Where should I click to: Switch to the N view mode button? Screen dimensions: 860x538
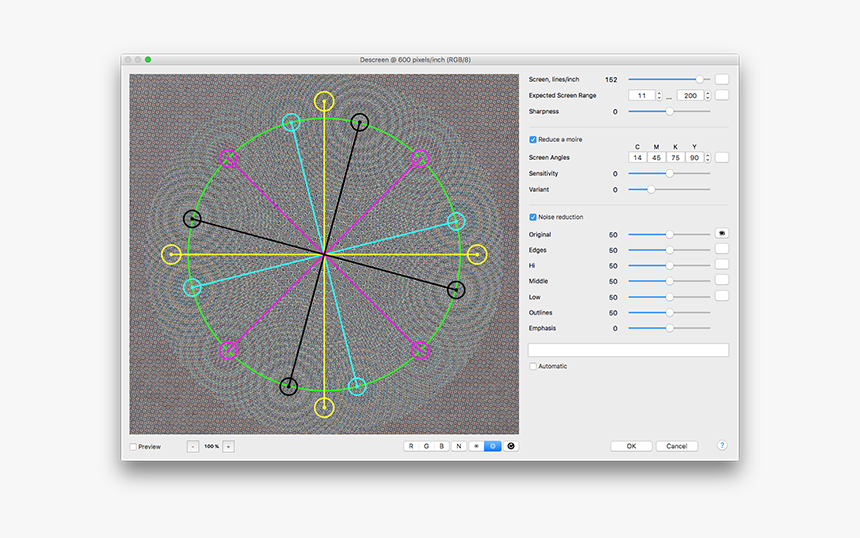tap(459, 446)
